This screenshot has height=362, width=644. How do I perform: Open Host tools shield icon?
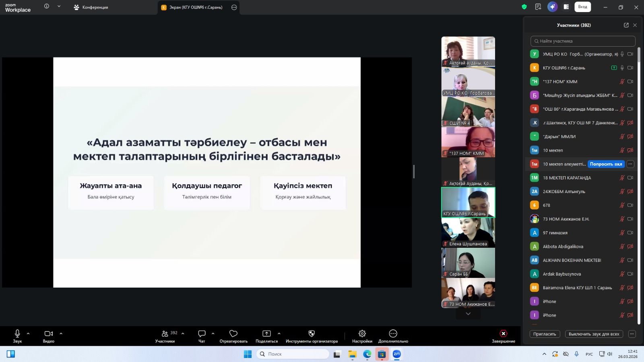[x=312, y=334]
